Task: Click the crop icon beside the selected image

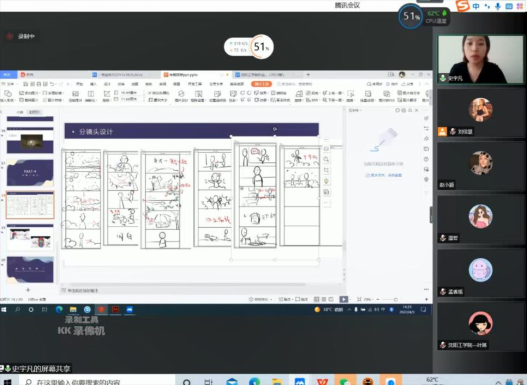Action: tap(326, 170)
